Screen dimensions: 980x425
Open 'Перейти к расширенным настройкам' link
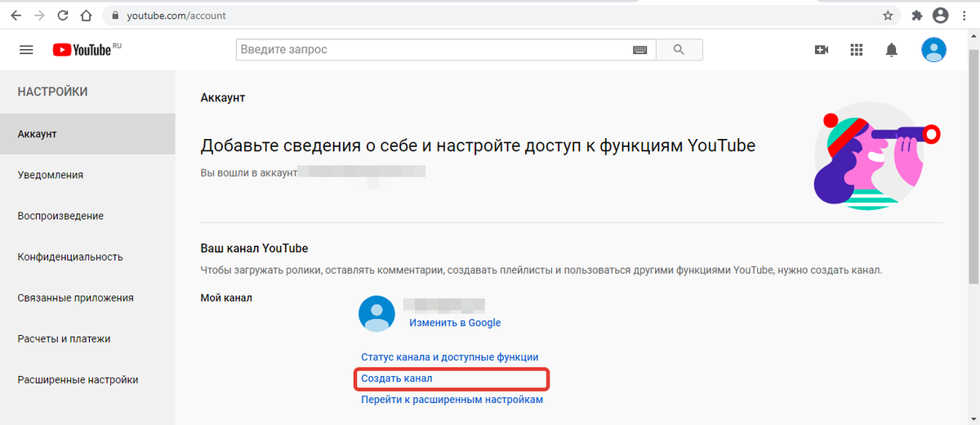tap(452, 400)
